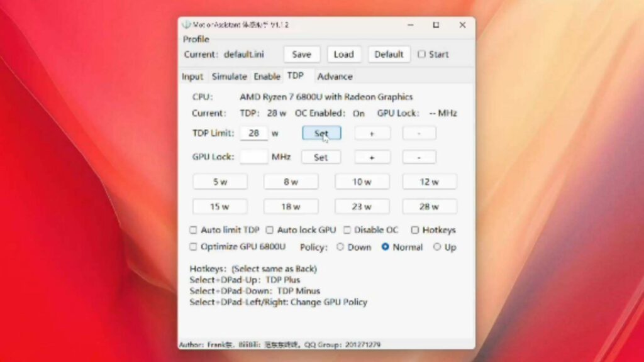Maximize the MotionAssistant window

(x=436, y=25)
